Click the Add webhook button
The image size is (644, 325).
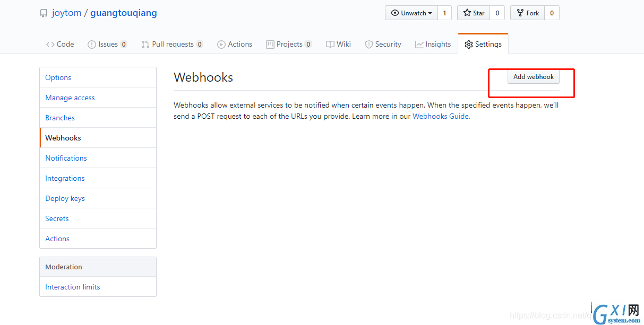534,77
